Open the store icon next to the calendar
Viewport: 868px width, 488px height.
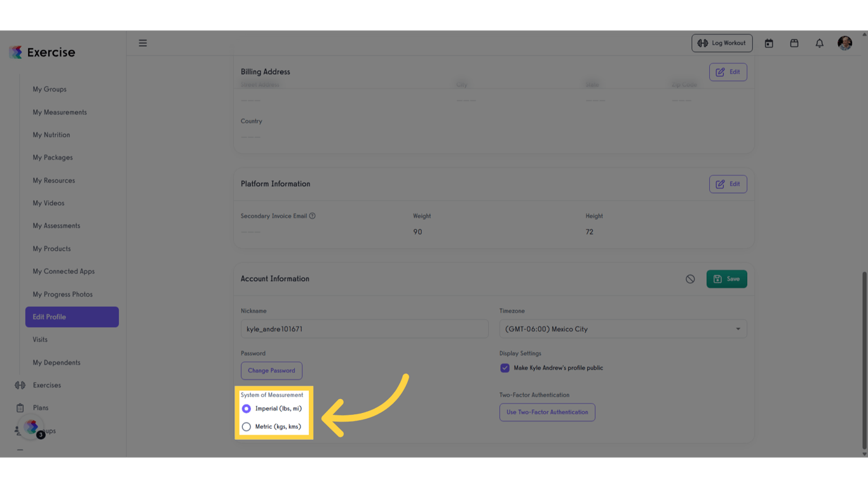click(x=794, y=43)
